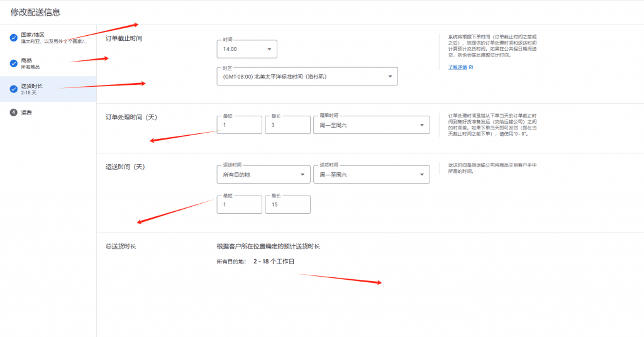
Task: Open the 国家/地区 step in sidebar
Action: 48,38
